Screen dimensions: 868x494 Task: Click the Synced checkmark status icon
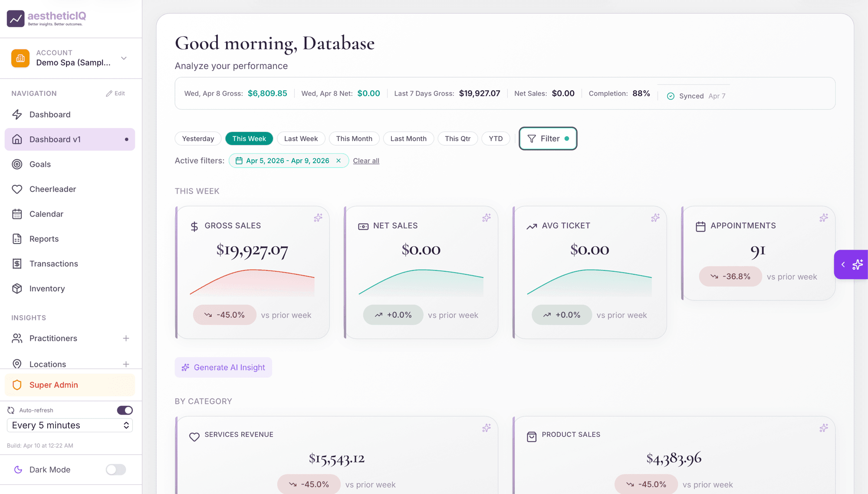click(671, 96)
